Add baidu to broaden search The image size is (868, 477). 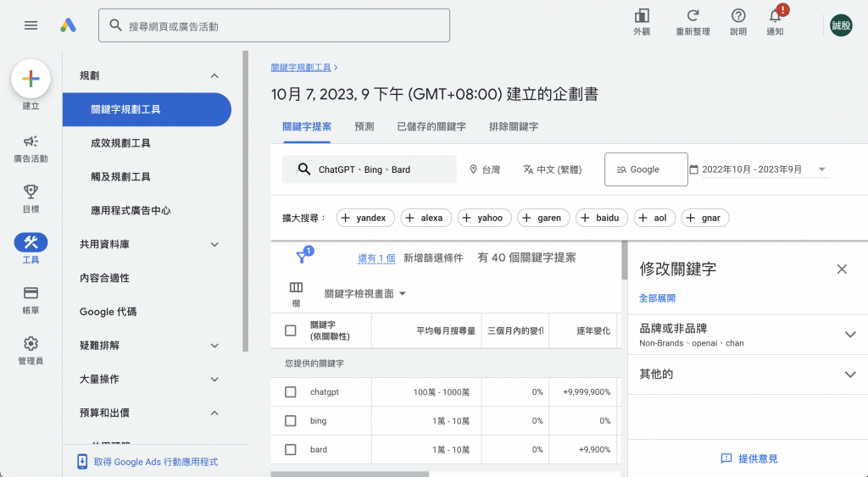pyautogui.click(x=602, y=218)
